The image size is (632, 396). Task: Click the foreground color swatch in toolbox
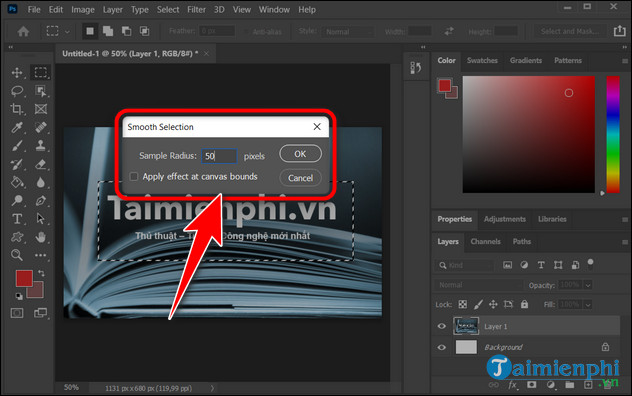click(24, 278)
